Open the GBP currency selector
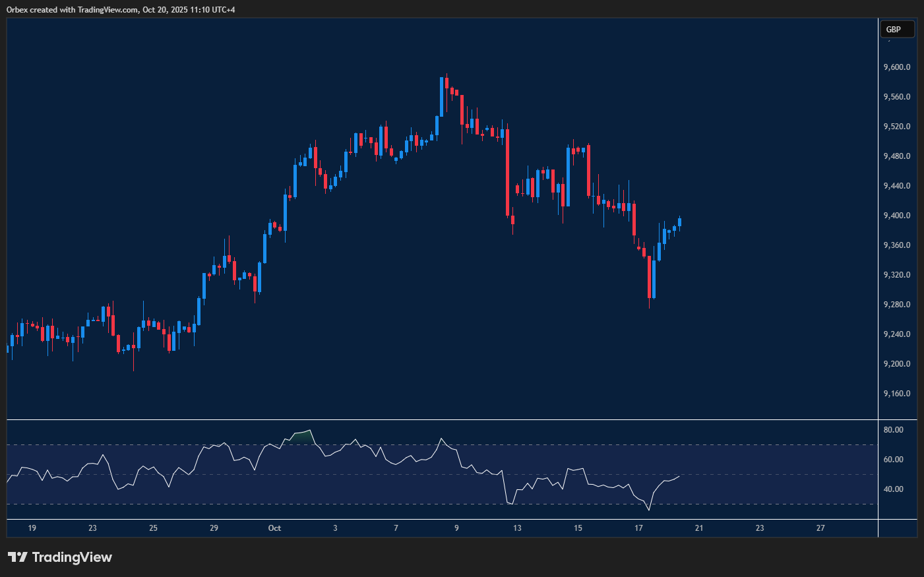This screenshot has width=924, height=577. click(x=897, y=29)
